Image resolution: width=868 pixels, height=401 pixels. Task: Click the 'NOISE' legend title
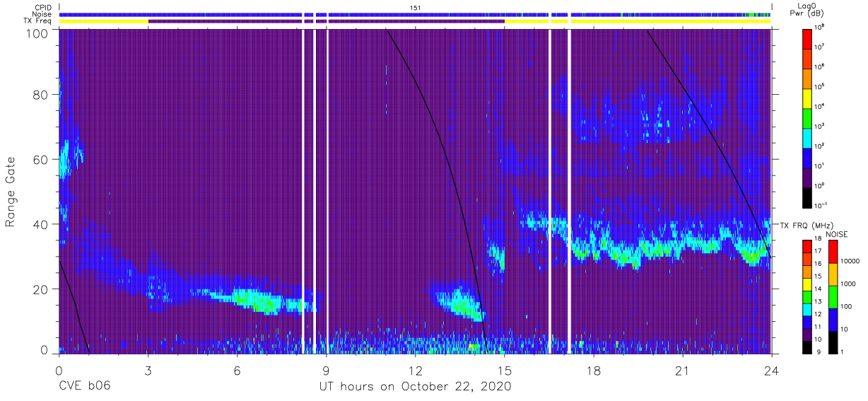coord(837,233)
